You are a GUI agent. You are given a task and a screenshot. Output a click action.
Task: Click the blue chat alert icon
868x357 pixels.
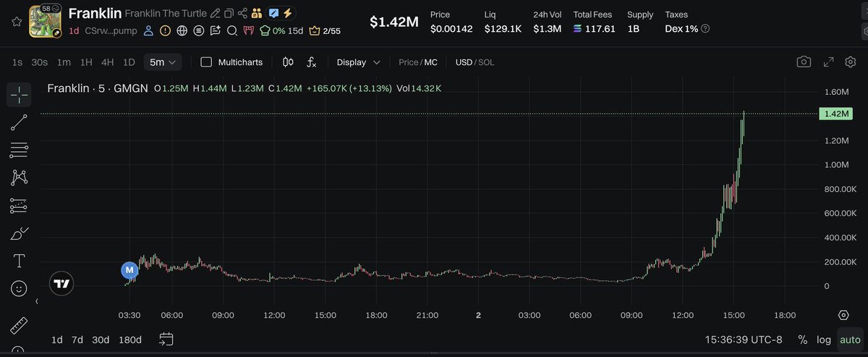[273, 13]
